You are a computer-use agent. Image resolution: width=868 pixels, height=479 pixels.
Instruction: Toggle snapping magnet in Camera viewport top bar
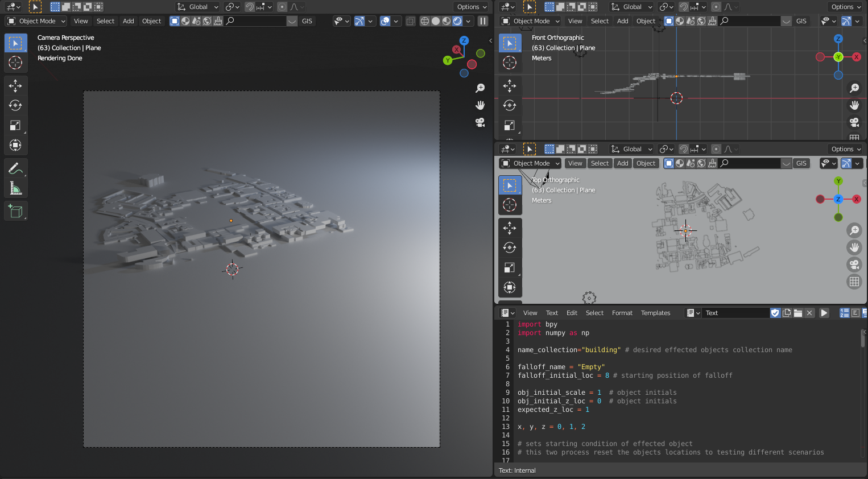(x=250, y=7)
